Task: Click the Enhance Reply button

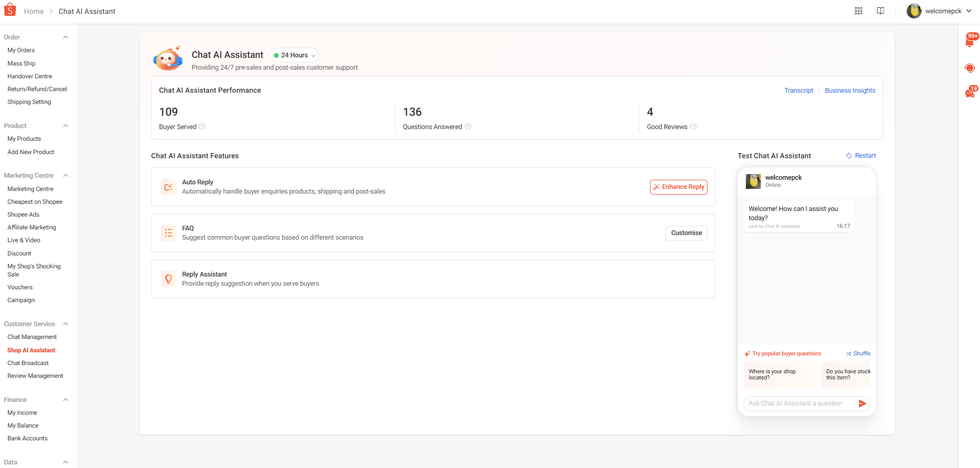Action: coord(679,187)
